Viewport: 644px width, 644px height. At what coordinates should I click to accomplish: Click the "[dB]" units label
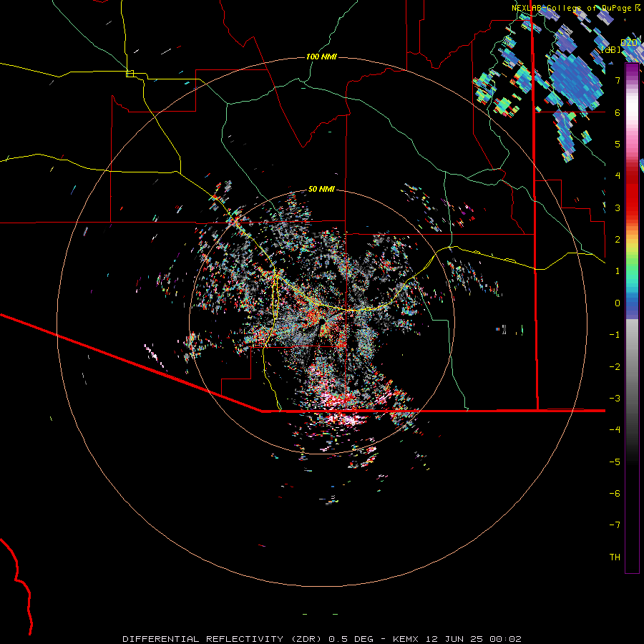click(x=611, y=49)
